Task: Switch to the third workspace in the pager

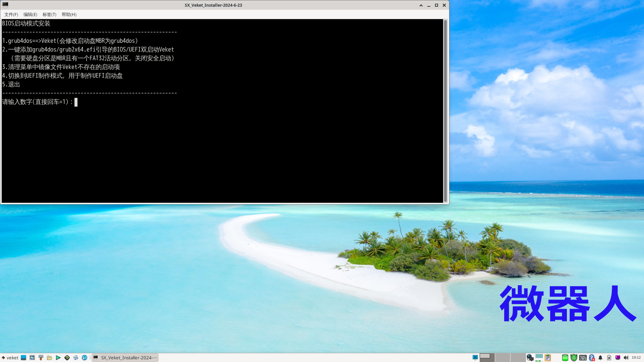Action: click(x=518, y=358)
